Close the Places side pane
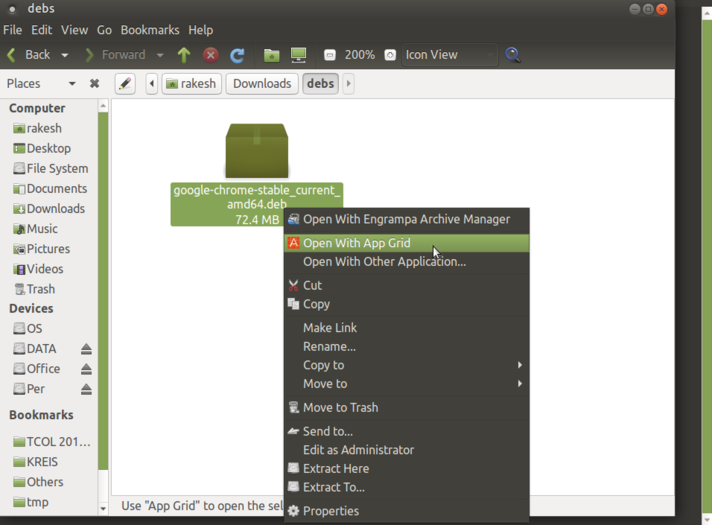The image size is (712, 525). point(94,84)
